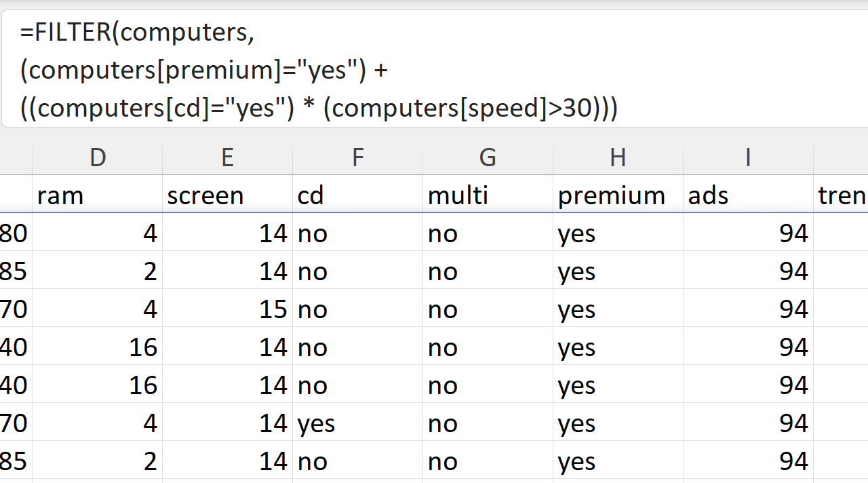The width and height of the screenshot is (868, 483).
Task: Click the "premium" header cell
Action: [x=618, y=195]
